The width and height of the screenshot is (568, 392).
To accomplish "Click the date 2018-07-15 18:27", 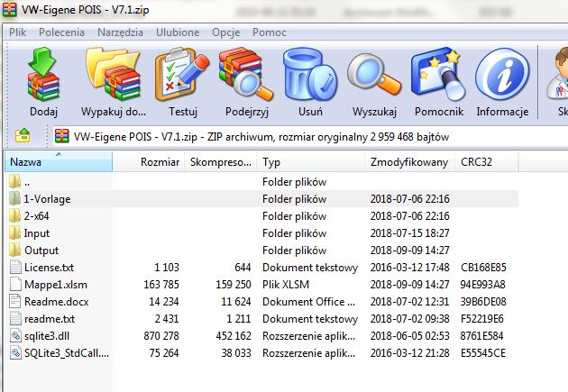I will pyautogui.click(x=409, y=233).
